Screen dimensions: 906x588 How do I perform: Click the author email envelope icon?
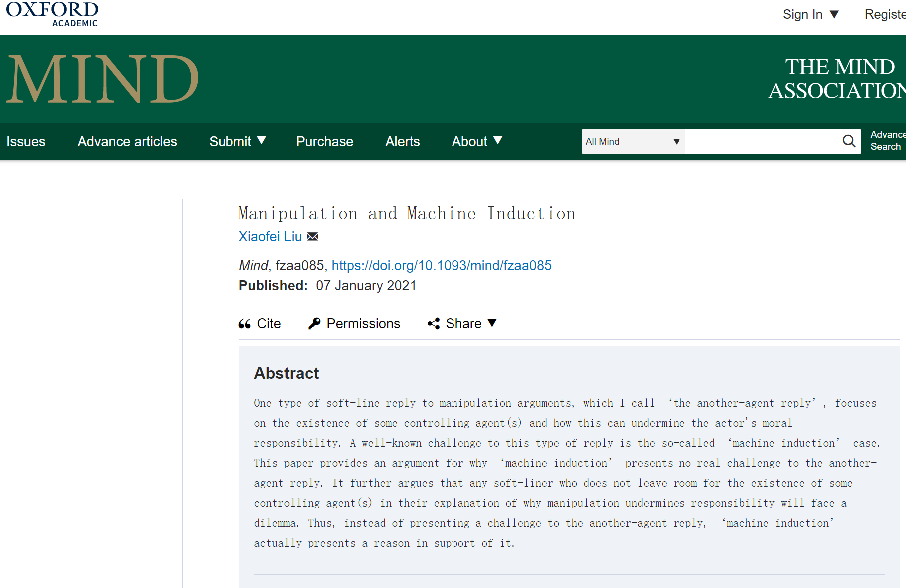coord(313,236)
